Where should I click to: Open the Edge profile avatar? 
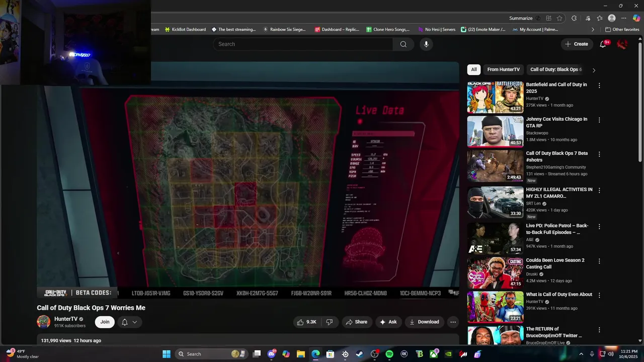612,18
